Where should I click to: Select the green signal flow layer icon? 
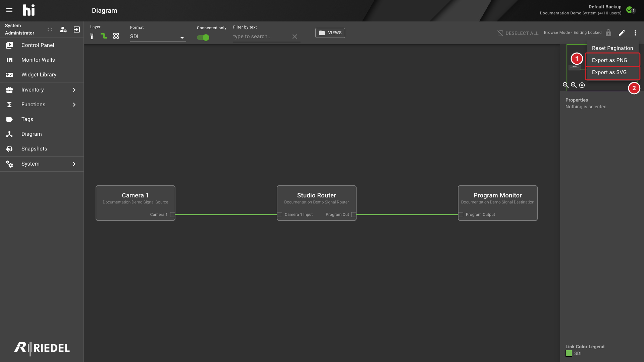tap(104, 36)
